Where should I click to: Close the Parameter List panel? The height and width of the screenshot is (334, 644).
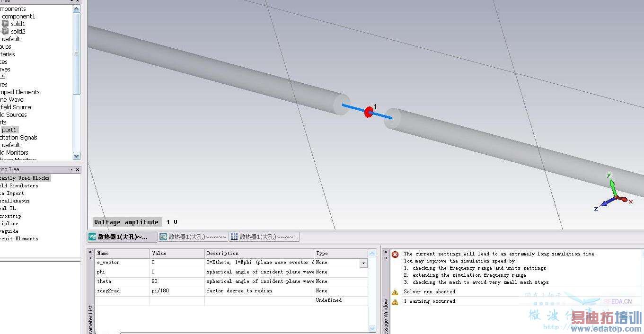[91, 252]
